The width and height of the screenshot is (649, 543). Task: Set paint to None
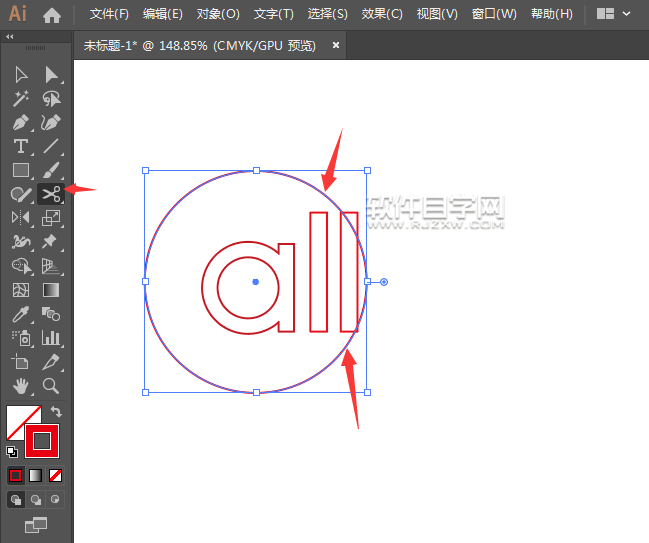[x=55, y=476]
